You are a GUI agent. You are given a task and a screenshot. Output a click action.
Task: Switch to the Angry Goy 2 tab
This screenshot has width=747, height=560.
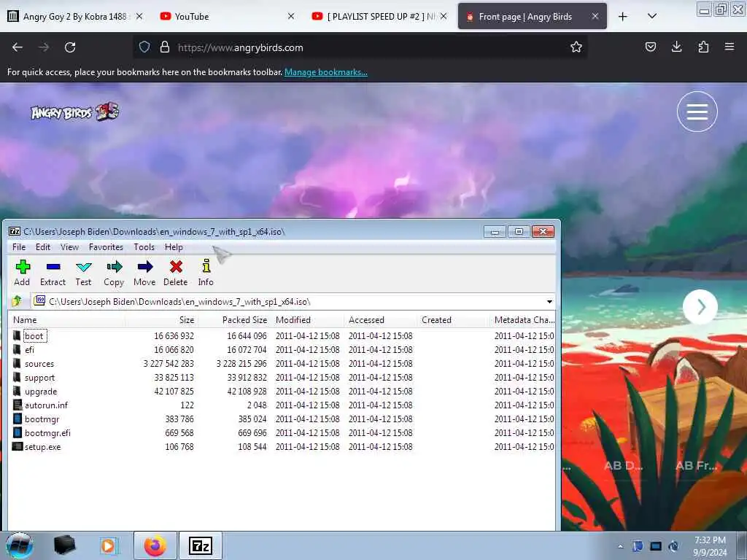(75, 16)
